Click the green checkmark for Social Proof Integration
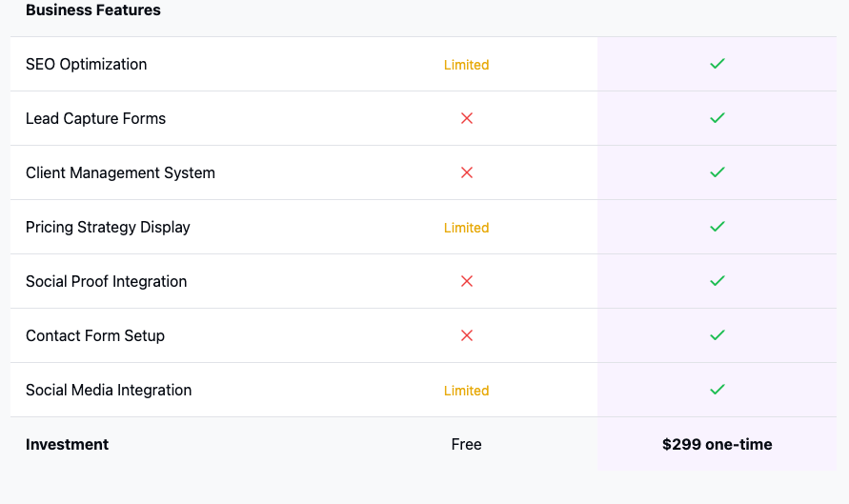Viewport: 849px width, 504px height. tap(717, 281)
